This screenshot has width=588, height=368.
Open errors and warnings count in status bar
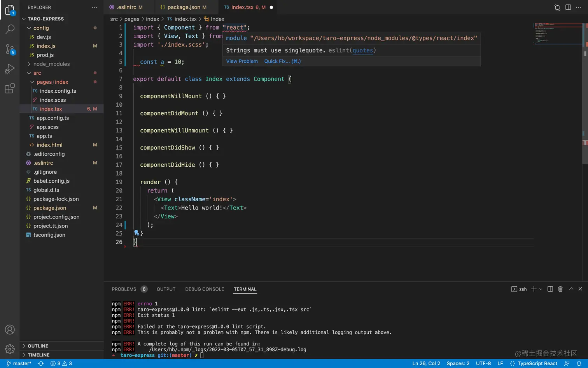(61, 363)
